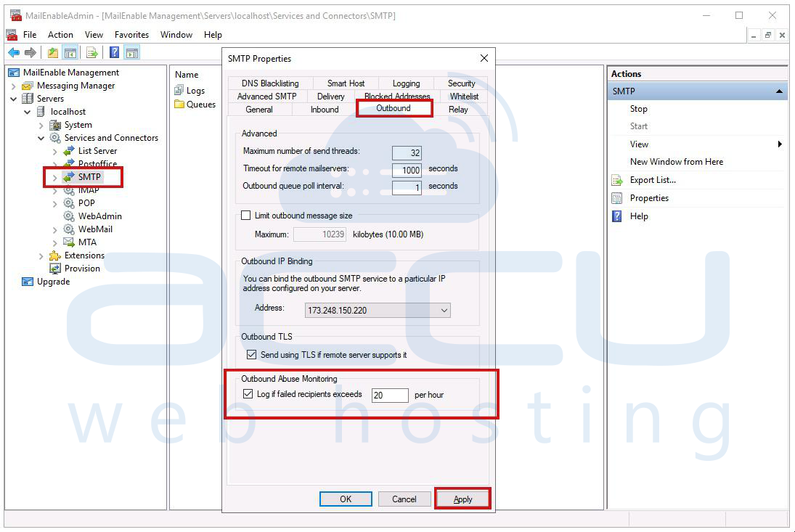Expand the WebMail tree node
The width and height of the screenshot is (795, 532).
(54, 230)
